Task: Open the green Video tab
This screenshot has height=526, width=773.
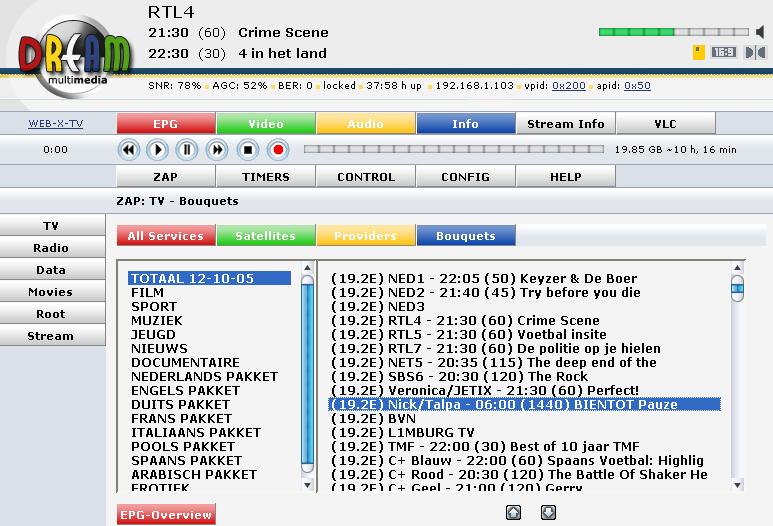Action: (x=266, y=124)
